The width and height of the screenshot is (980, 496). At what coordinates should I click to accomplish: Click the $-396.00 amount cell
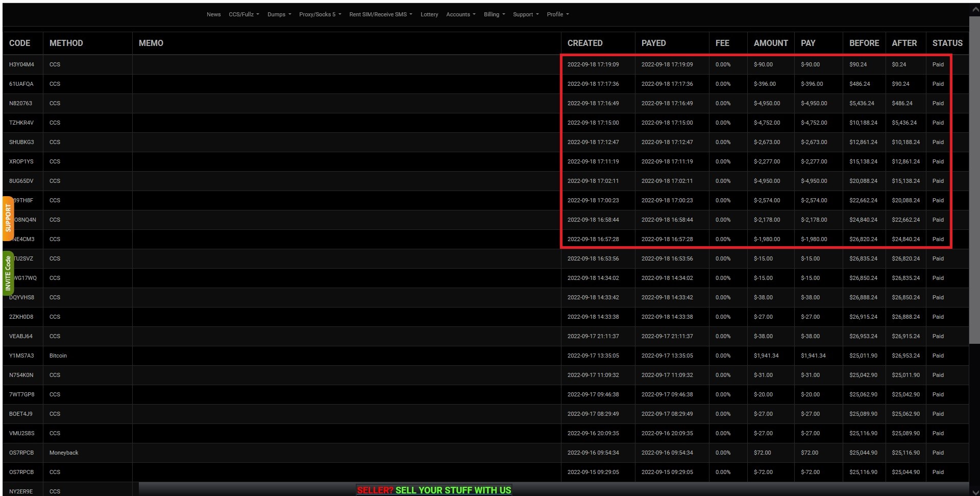coord(765,84)
